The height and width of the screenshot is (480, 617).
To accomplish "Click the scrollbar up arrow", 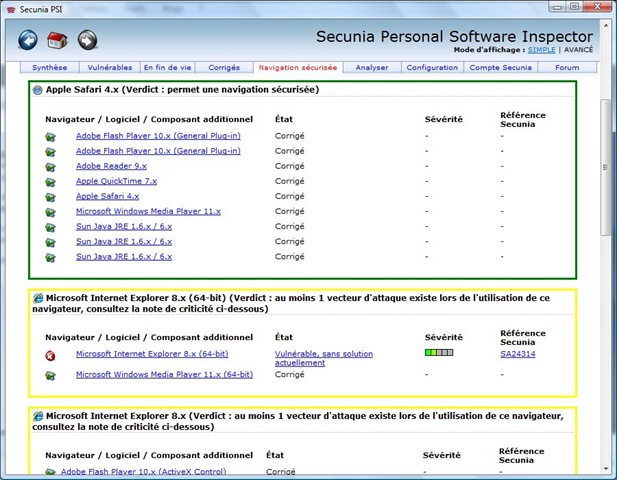I will pyautogui.click(x=605, y=25).
